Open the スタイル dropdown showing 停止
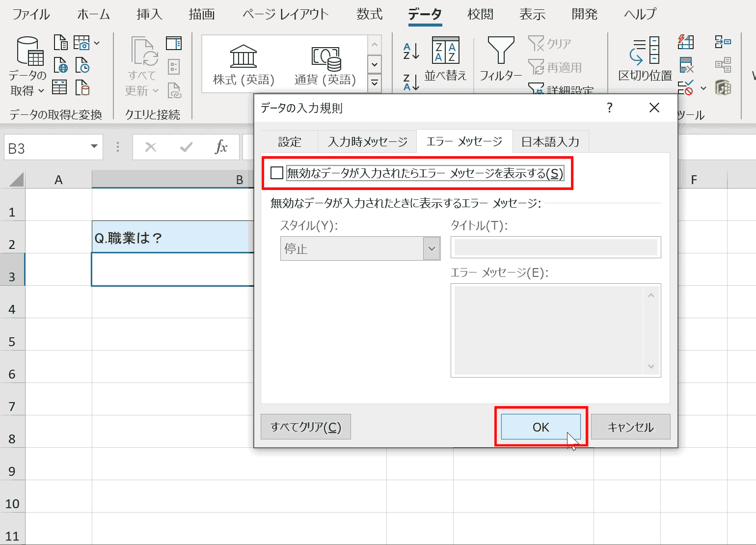Image resolution: width=756 pixels, height=545 pixels. [x=360, y=248]
